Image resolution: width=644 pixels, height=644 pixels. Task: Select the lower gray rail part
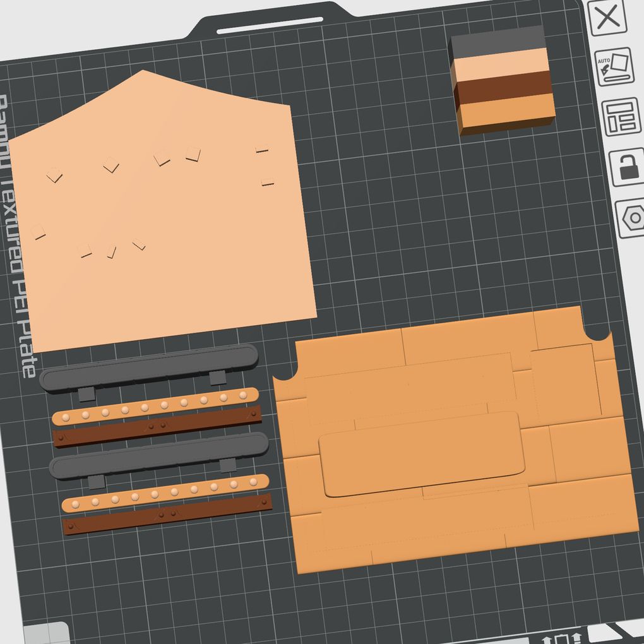(158, 455)
